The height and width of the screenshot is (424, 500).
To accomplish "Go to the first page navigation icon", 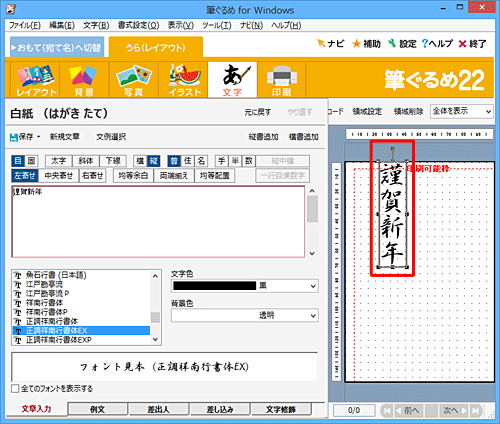I will point(387,410).
